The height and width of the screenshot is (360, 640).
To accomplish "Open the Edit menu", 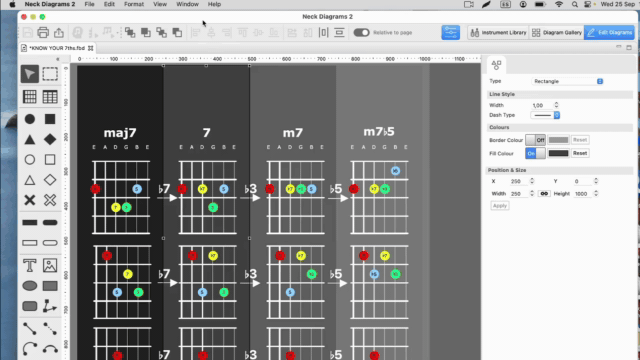I will point(109,4).
